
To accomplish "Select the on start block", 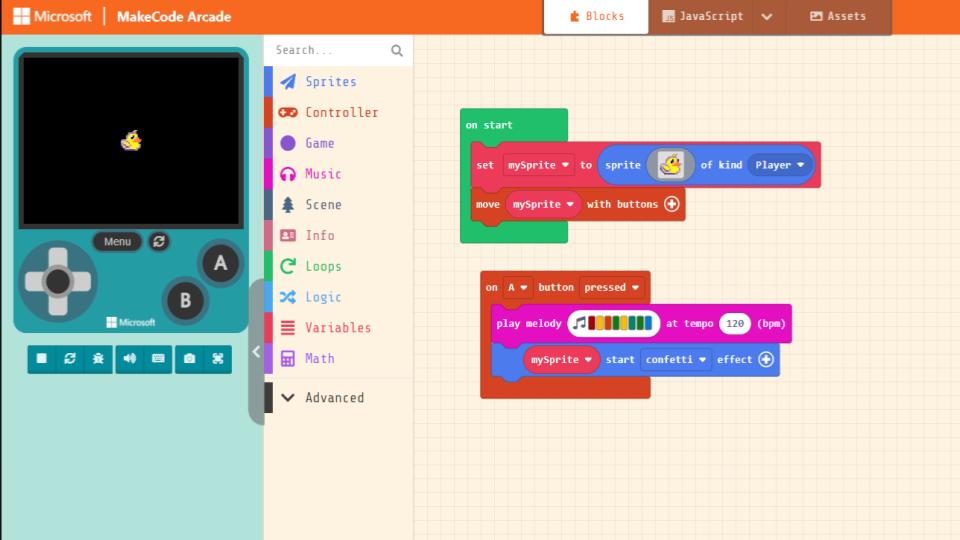I will tap(513, 125).
